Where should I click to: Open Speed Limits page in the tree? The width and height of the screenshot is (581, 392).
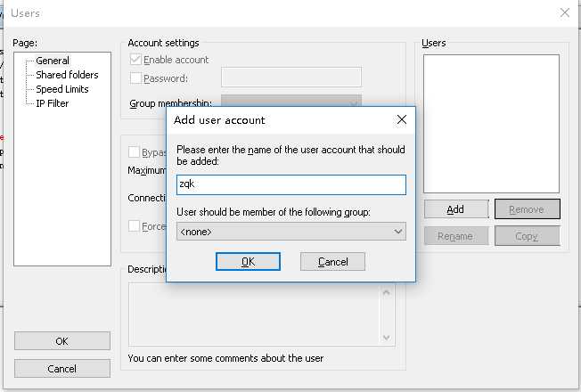coord(62,89)
